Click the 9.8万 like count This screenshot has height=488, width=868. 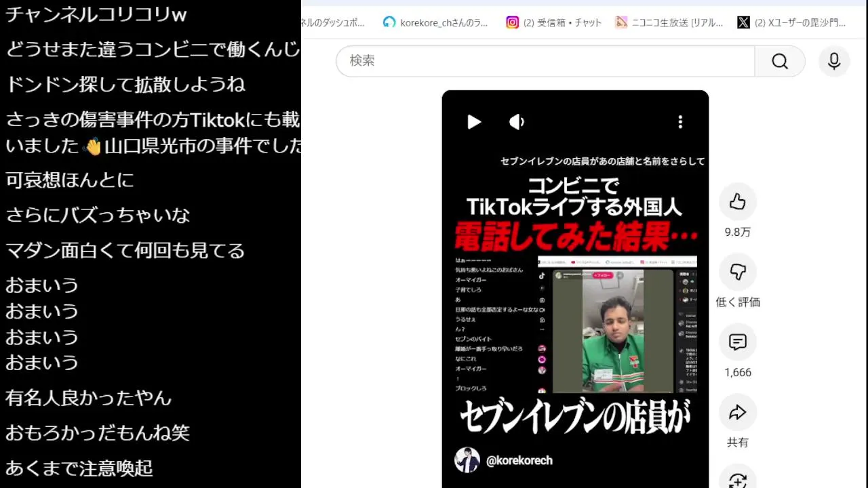pos(738,232)
